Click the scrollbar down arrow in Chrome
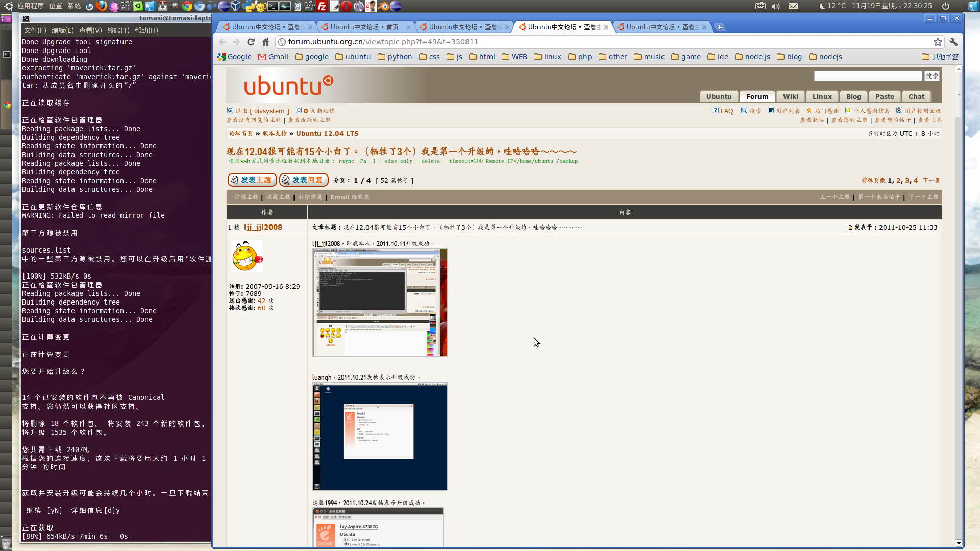Image resolution: width=980 pixels, height=551 pixels. click(x=959, y=543)
